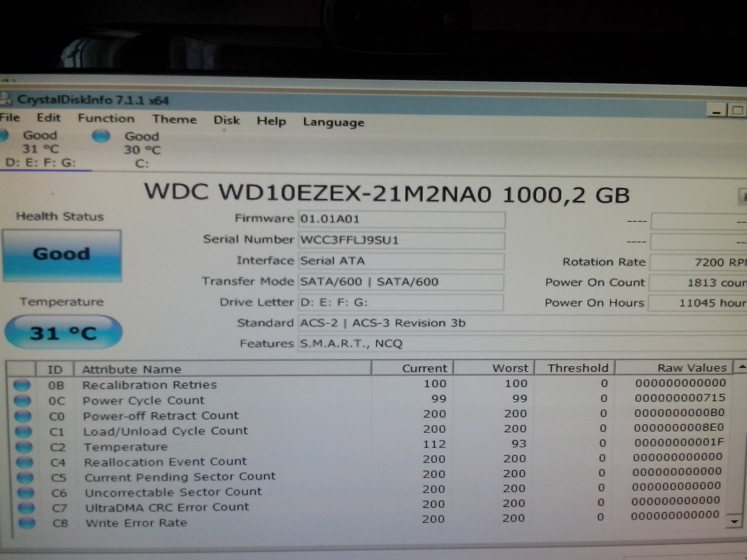
Task: Maximize the CrystalDiskInfo window
Action: coord(737,111)
